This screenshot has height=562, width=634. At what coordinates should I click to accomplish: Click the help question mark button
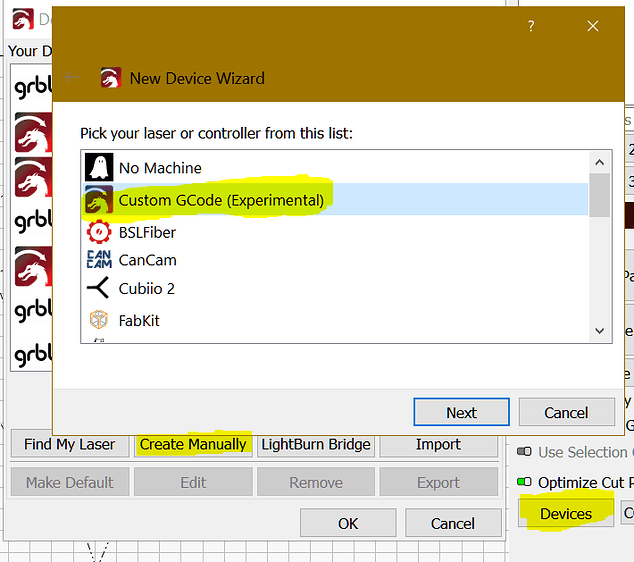[x=531, y=26]
